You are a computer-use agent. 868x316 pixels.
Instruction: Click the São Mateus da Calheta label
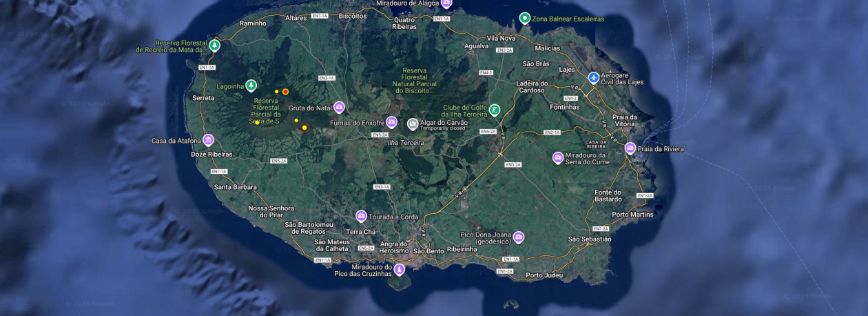coord(331,245)
